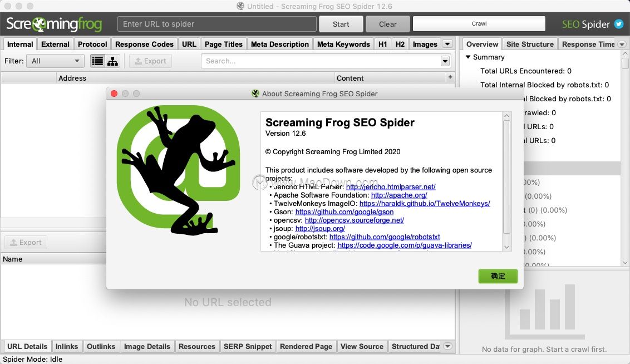Switch to the Resources bottom tab
630x364 pixels.
click(197, 346)
